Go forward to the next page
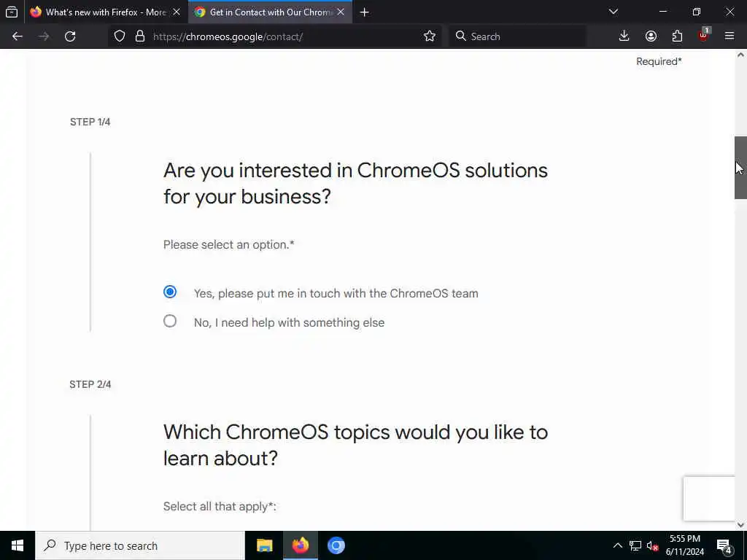747x560 pixels. [x=44, y=36]
